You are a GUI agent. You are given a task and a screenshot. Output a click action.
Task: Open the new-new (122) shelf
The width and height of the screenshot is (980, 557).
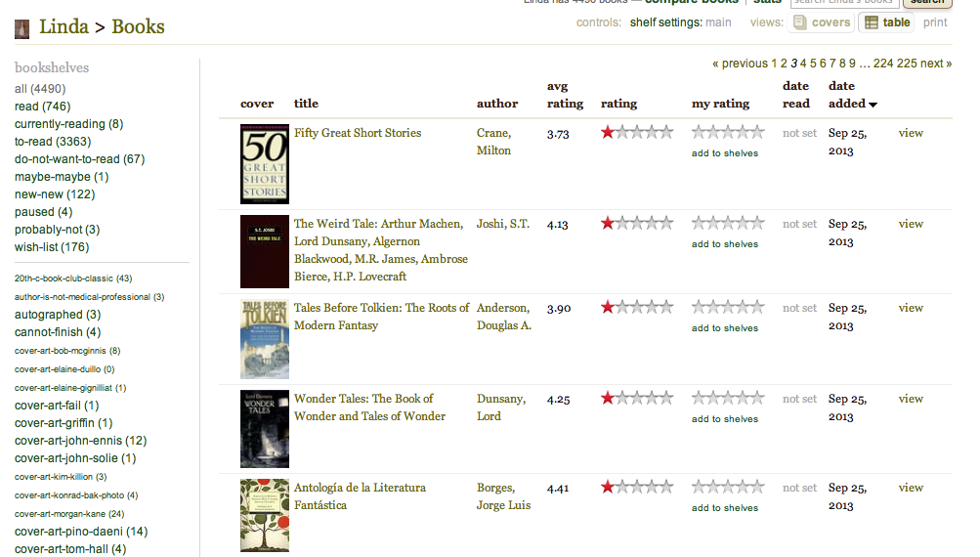[55, 194]
